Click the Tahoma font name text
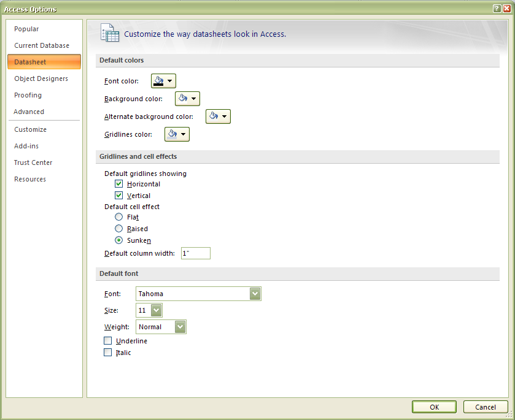 pyautogui.click(x=151, y=294)
